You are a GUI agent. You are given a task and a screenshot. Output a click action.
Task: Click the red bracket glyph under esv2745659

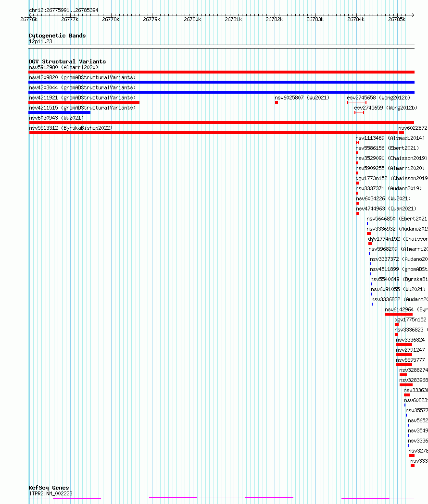tap(359, 112)
